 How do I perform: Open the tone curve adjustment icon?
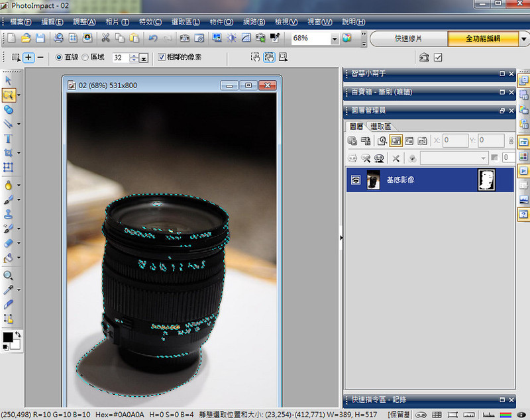click(246, 38)
